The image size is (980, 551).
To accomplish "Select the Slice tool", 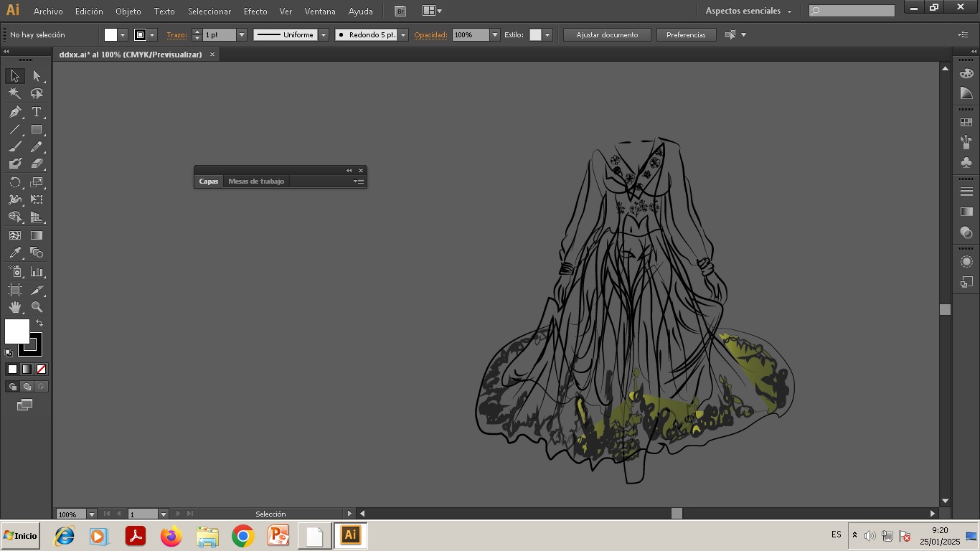I will 37,290.
